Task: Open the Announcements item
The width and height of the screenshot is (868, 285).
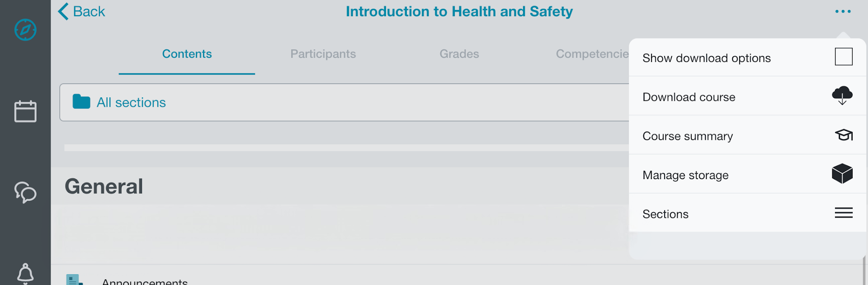Action: [145, 281]
